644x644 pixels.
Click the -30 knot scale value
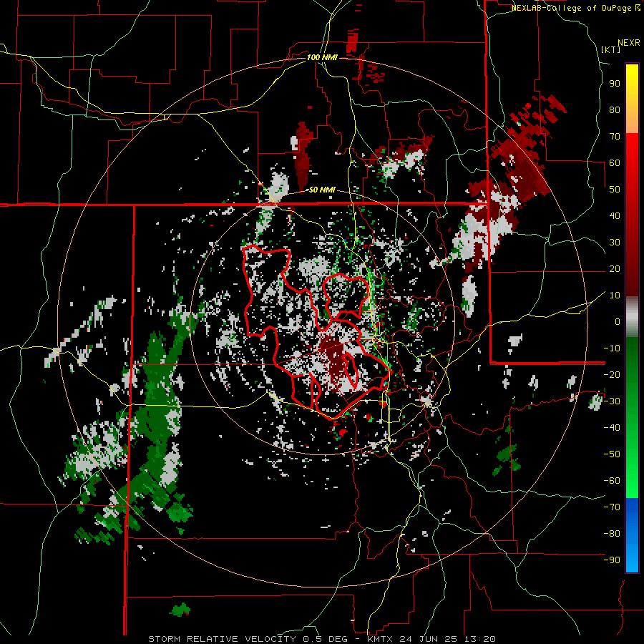pos(612,401)
